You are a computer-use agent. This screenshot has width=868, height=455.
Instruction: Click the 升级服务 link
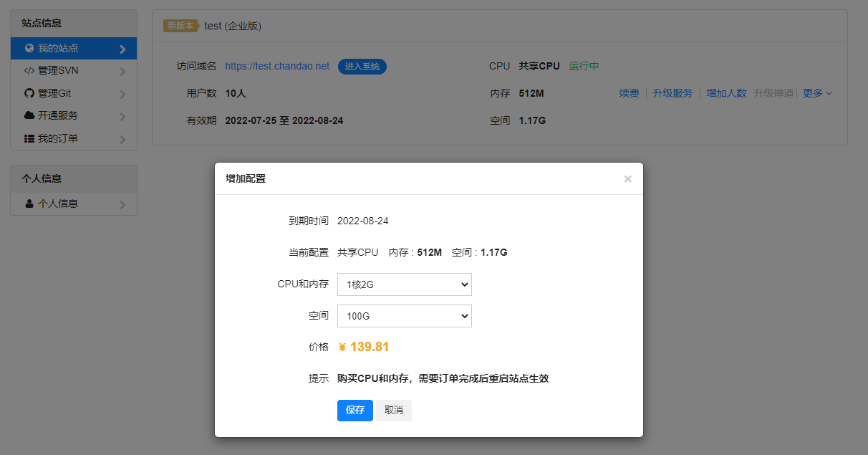click(x=672, y=93)
